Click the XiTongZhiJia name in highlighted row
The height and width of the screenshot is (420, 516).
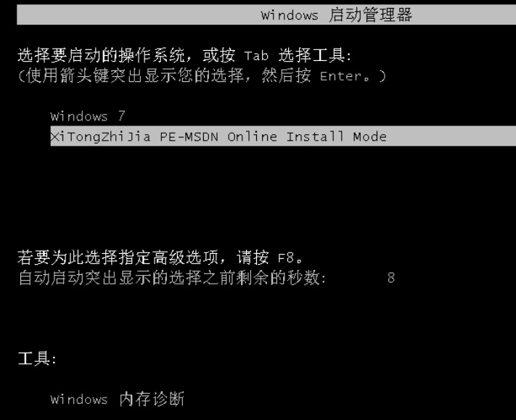point(101,136)
